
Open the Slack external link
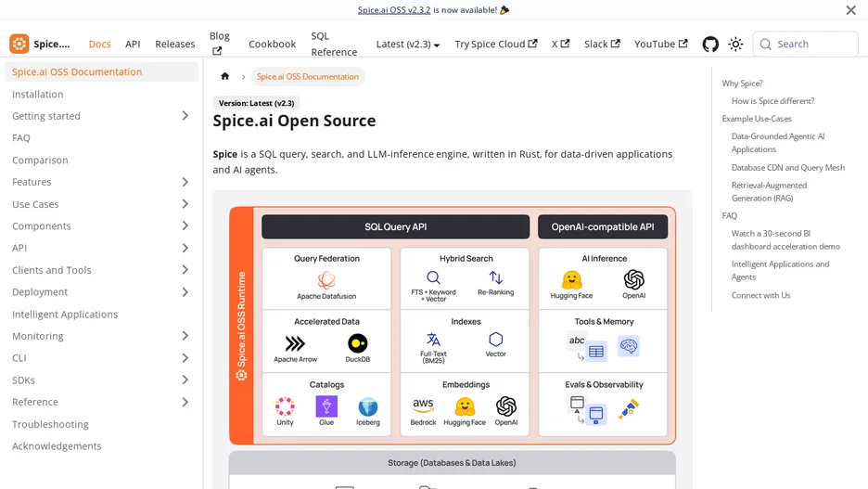click(602, 45)
